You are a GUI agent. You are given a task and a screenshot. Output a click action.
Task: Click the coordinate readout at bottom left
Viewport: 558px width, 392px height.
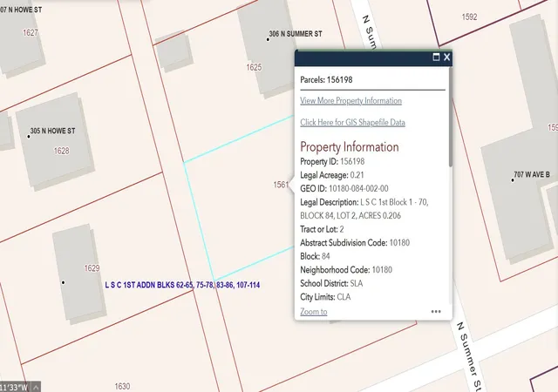point(14,387)
